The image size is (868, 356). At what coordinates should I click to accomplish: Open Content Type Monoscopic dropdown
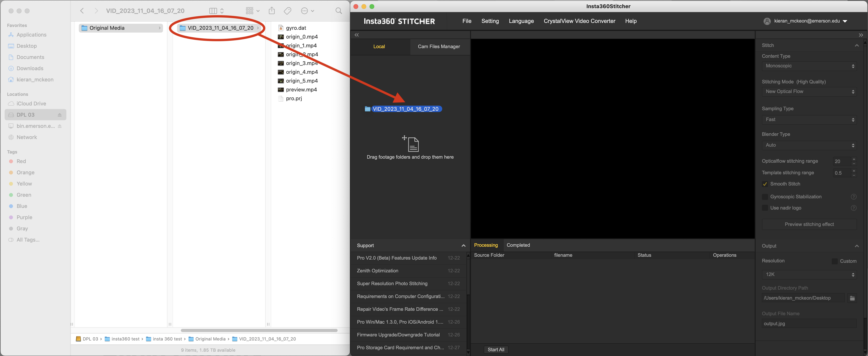(809, 66)
